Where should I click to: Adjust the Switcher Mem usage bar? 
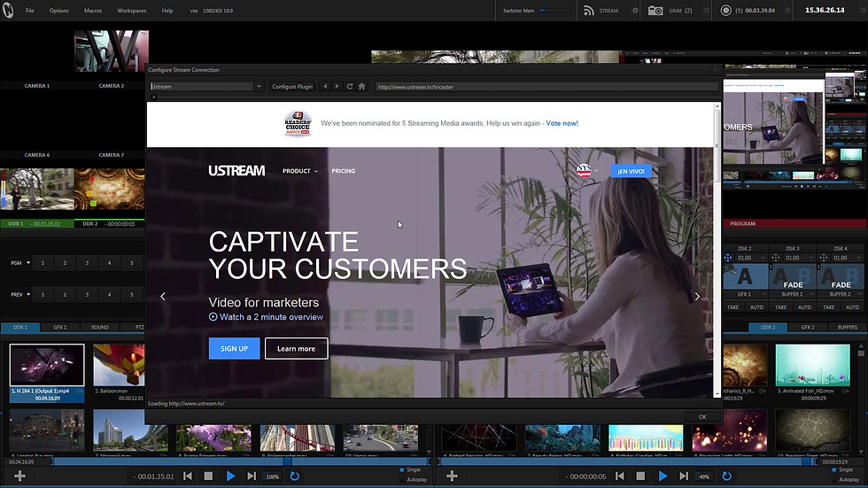tap(554, 11)
